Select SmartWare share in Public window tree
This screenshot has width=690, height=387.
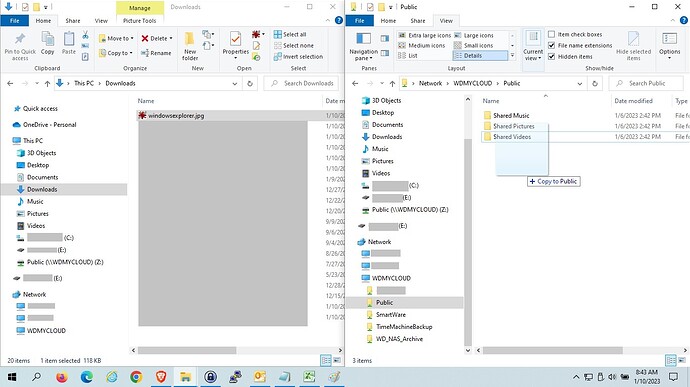[x=391, y=315]
